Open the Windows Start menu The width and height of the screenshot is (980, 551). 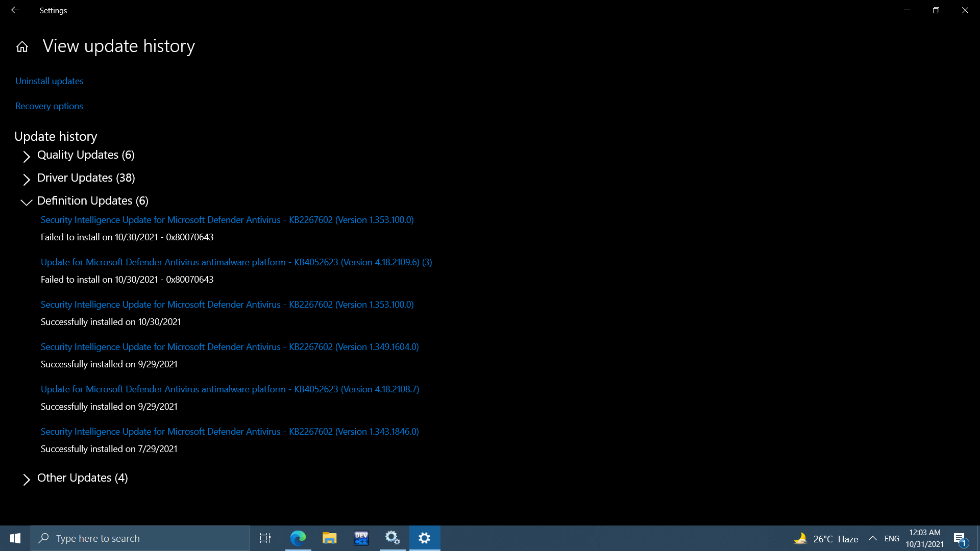(x=15, y=538)
